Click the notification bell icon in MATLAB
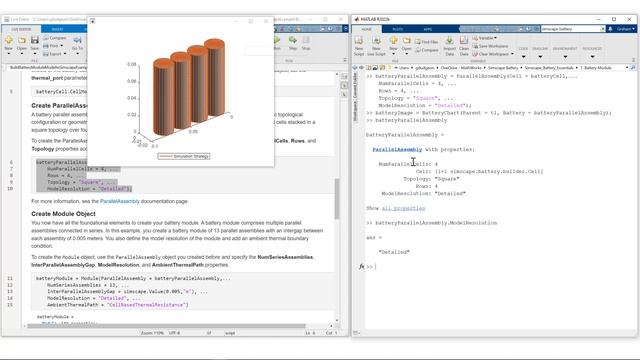 point(610,29)
